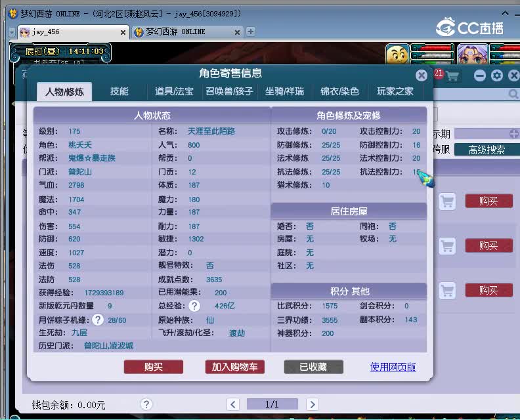Click the 梦幻西游 title bar icon

(12, 14)
